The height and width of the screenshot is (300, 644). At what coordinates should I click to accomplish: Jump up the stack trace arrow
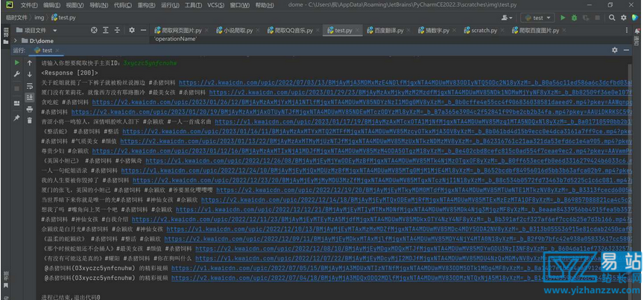point(30,63)
